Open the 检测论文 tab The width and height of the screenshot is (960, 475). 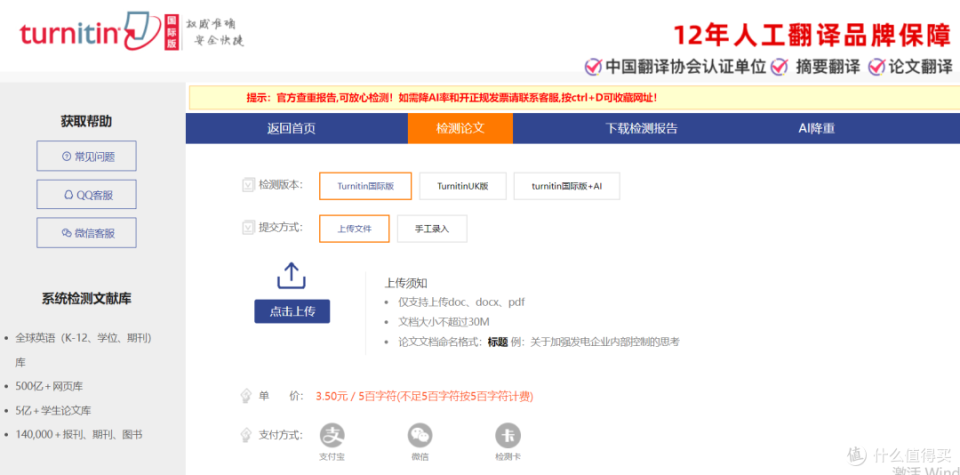pyautogui.click(x=460, y=129)
